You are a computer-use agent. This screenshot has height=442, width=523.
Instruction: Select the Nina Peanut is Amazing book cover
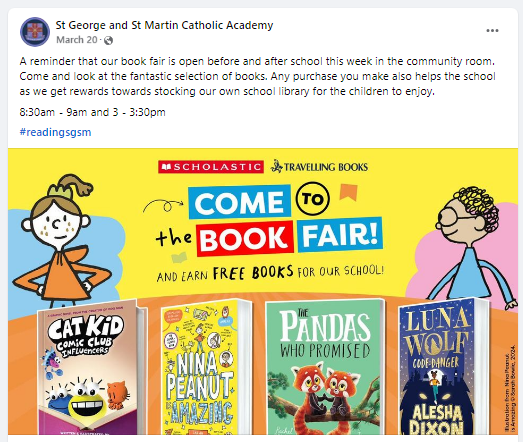(204, 368)
